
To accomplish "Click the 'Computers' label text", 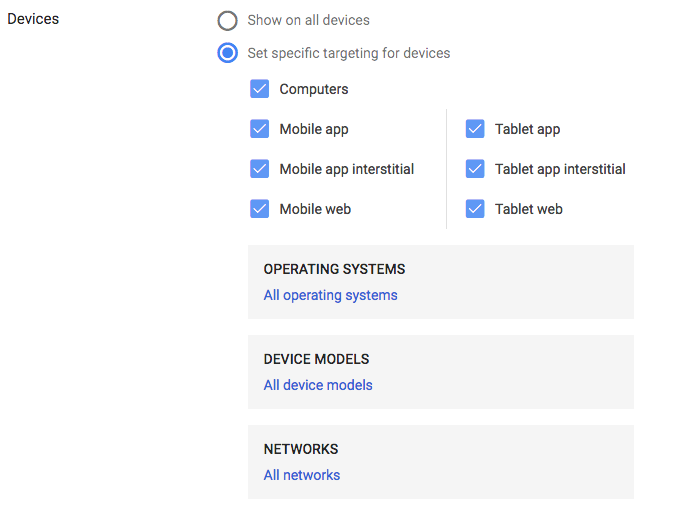I will (314, 89).
